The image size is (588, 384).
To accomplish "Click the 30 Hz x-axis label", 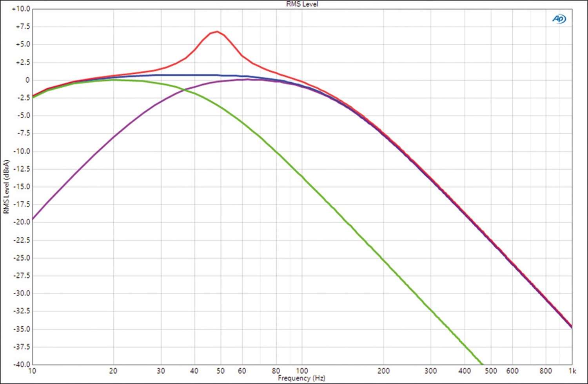I will point(161,371).
